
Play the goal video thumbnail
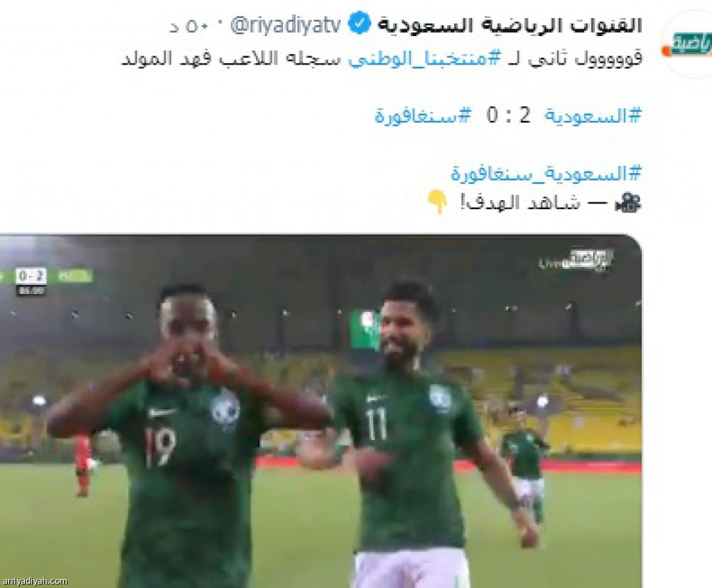point(321,411)
